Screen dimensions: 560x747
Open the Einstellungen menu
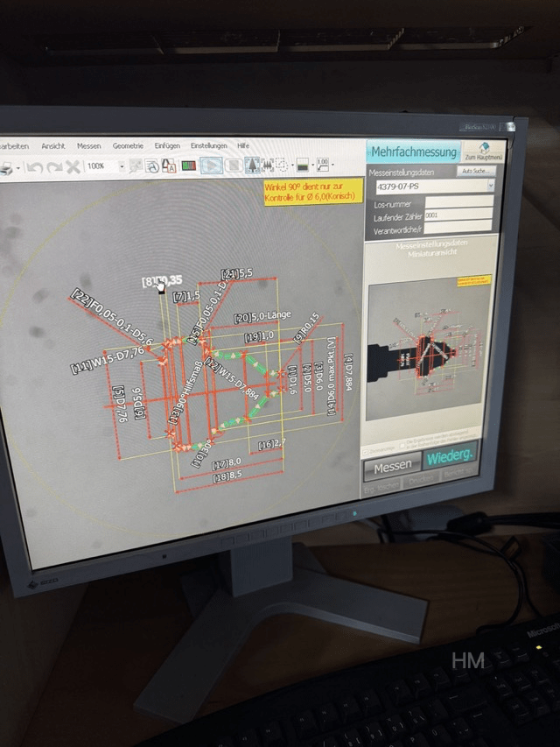click(x=208, y=145)
